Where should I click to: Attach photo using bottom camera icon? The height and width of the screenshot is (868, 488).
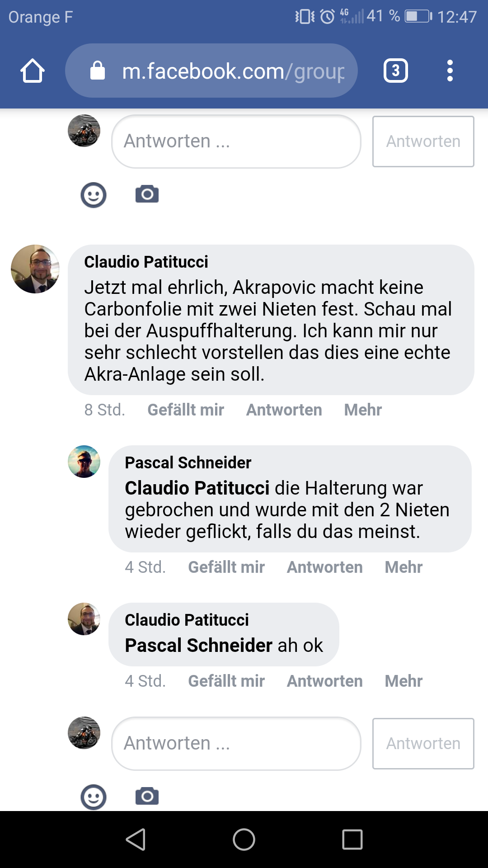point(147,796)
